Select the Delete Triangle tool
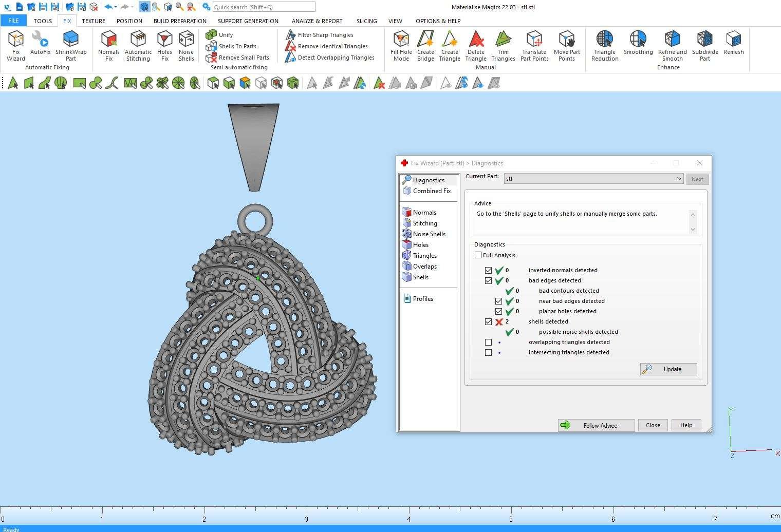The image size is (781, 532). pyautogui.click(x=476, y=45)
